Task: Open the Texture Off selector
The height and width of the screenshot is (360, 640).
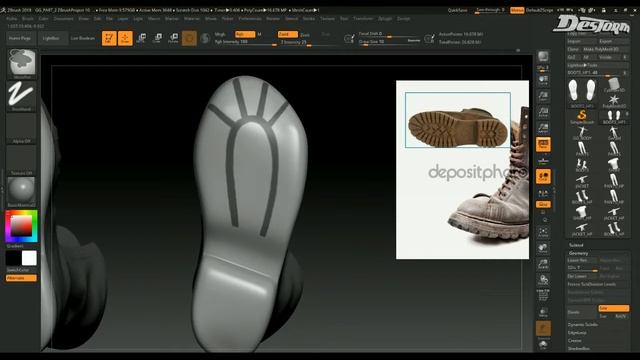Action: coord(21,160)
